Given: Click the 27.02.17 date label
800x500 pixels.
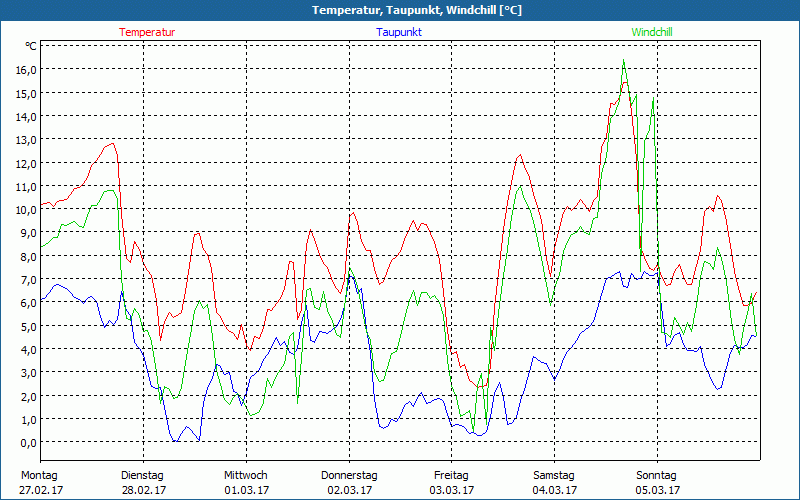Looking at the screenshot, I should click(x=41, y=490).
